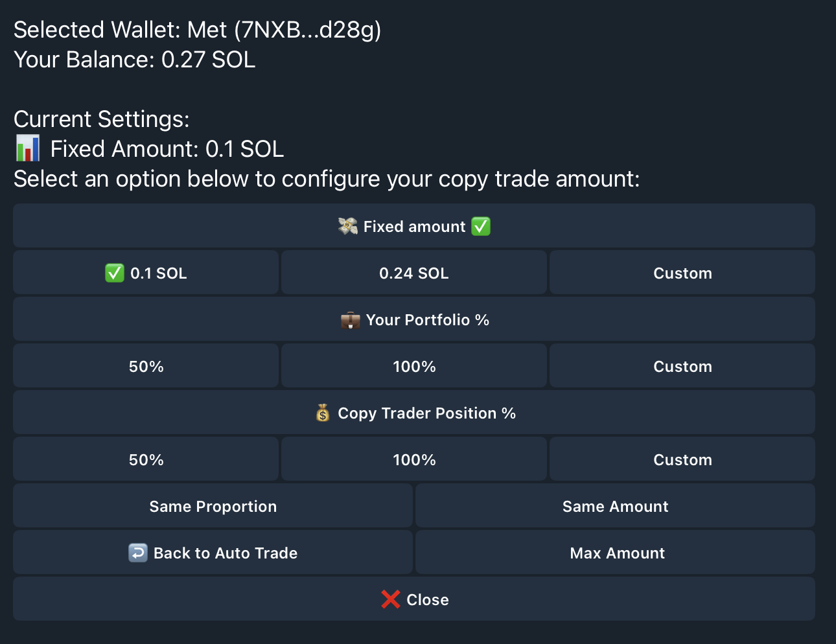
Task: Click the checkmark icon on 0.1 SOL button
Action: coord(115,273)
